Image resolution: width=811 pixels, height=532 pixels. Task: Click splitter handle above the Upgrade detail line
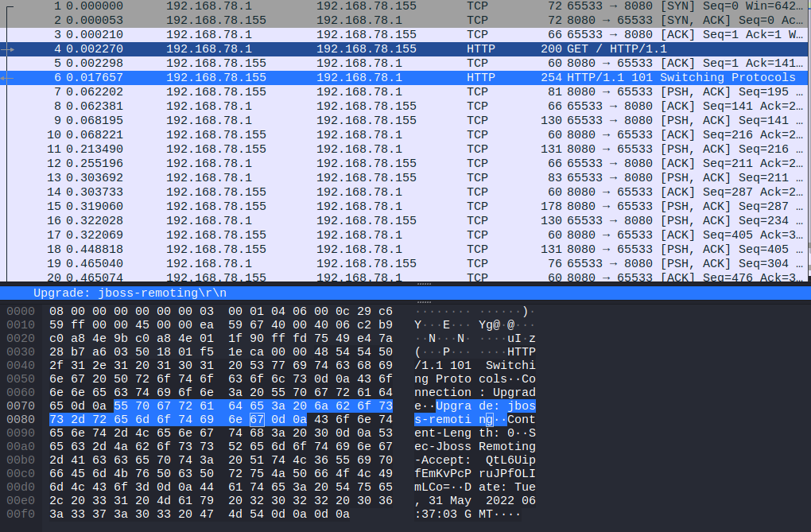tap(424, 283)
